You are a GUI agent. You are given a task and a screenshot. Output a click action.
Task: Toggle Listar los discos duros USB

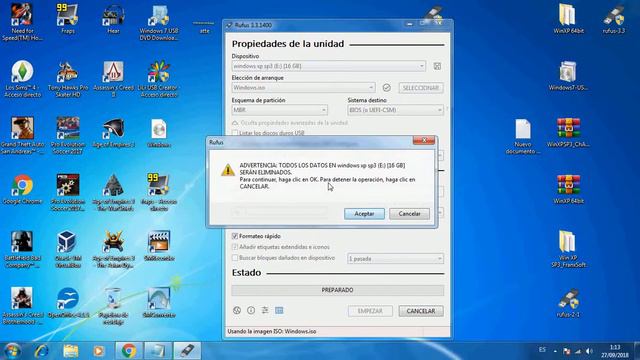click(235, 133)
